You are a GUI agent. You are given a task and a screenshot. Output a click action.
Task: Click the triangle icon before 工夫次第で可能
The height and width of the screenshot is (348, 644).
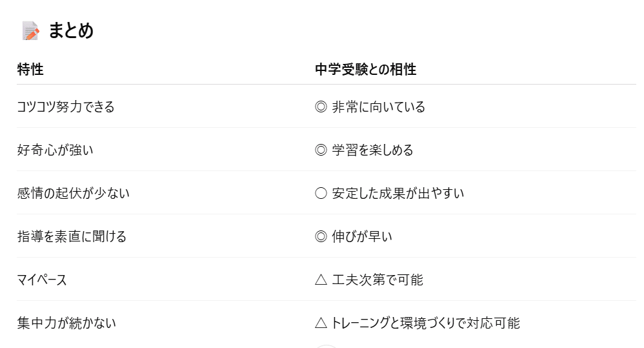321,280
